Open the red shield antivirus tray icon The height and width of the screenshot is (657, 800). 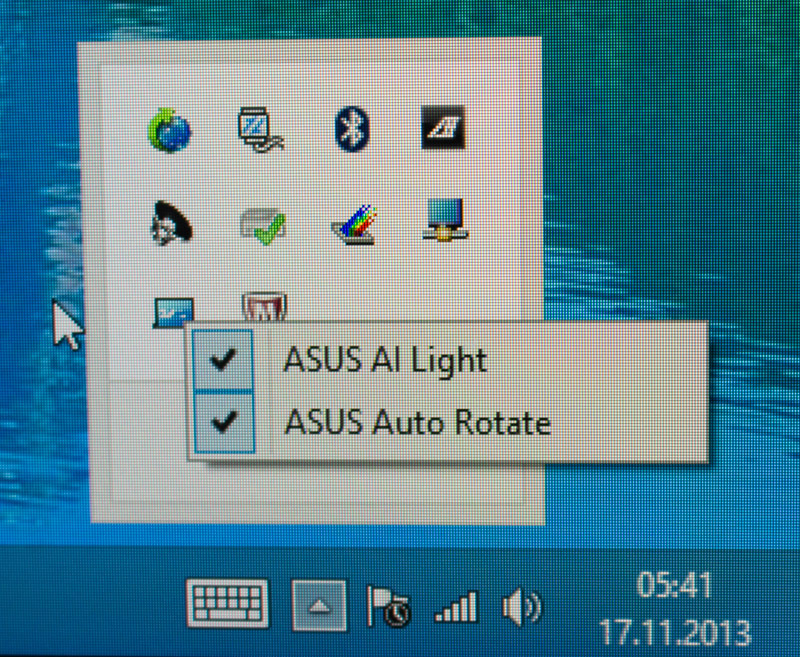pyautogui.click(x=264, y=307)
